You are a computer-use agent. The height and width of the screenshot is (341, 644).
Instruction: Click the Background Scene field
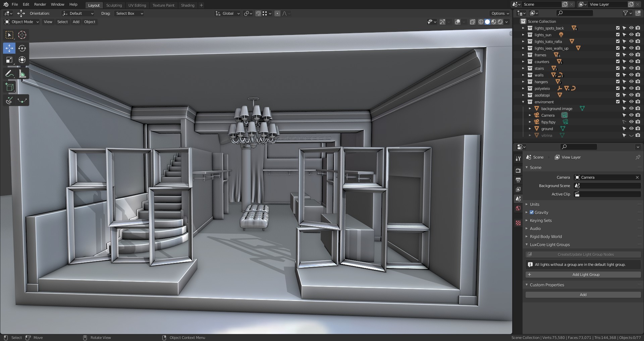click(x=607, y=186)
